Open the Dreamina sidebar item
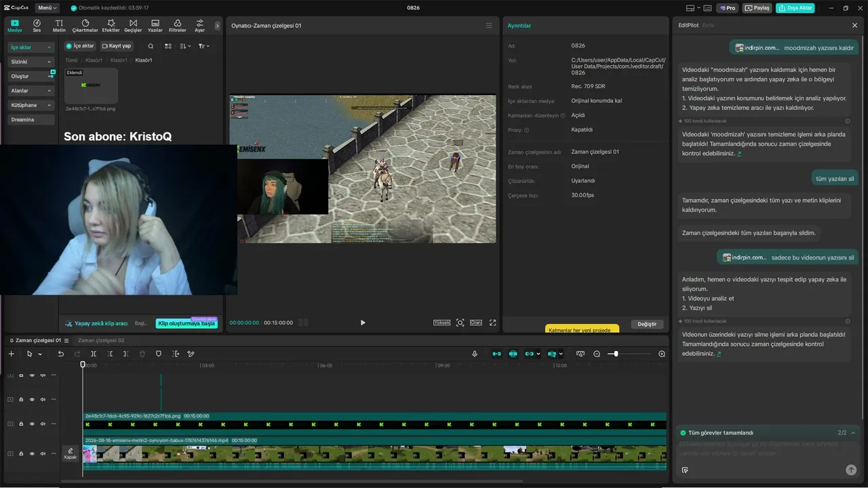 [x=31, y=120]
